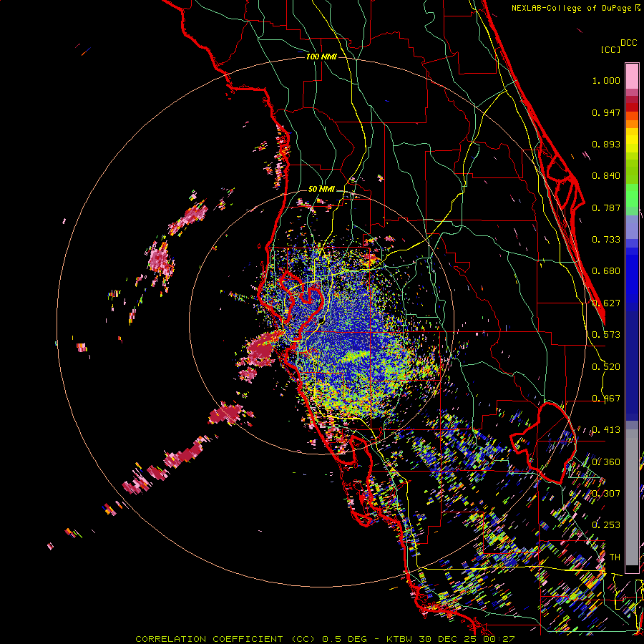Pick the light pink segment of the color bar
Image resolution: width=644 pixels, height=644 pixels.
(x=632, y=77)
